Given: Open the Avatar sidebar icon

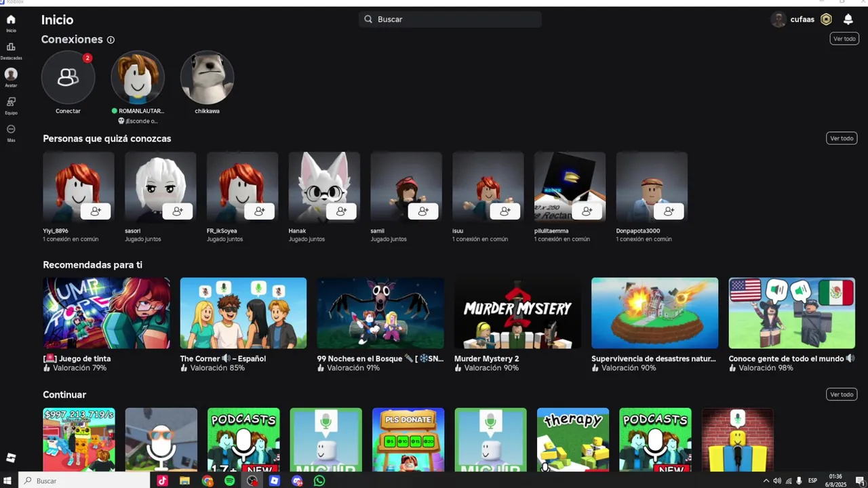Looking at the screenshot, I should [x=11, y=74].
